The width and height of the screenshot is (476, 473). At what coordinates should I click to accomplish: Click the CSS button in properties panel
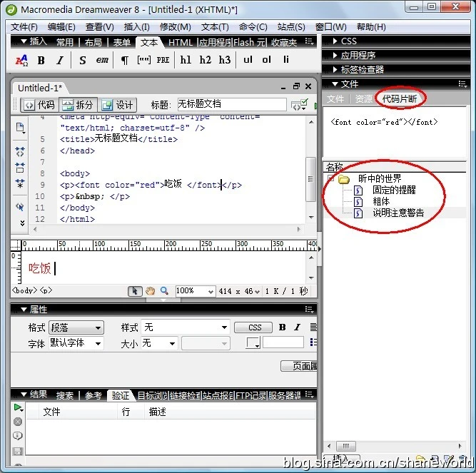pyautogui.click(x=253, y=327)
